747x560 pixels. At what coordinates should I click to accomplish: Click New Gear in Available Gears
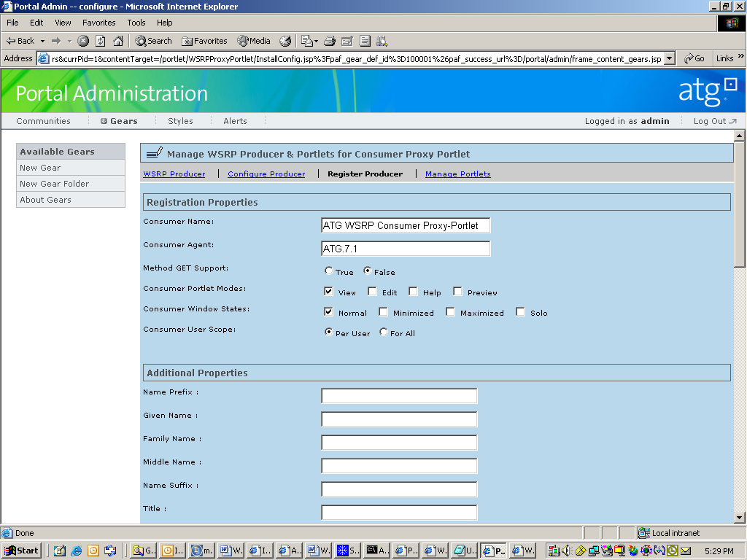click(x=71, y=168)
